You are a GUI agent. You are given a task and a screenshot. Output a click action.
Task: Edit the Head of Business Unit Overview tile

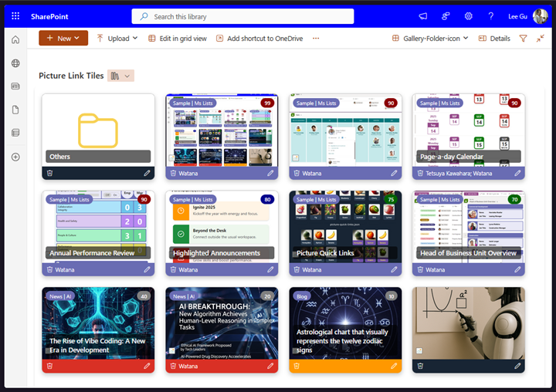tap(517, 270)
